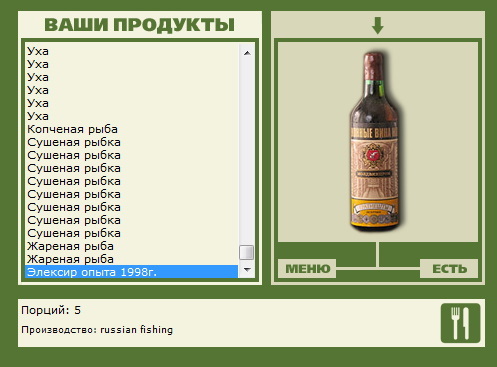497x367 pixels.
Task: Select the first Сушеная рыбка entry
Action: click(131, 142)
